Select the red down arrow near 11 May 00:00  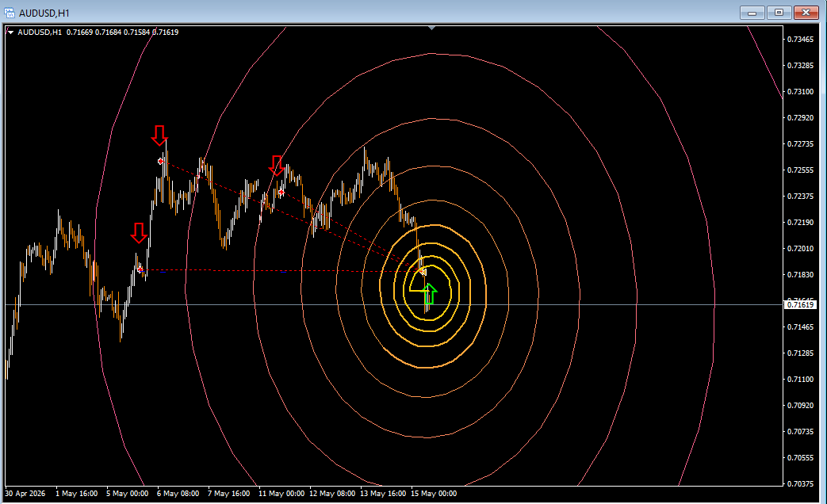(277, 166)
